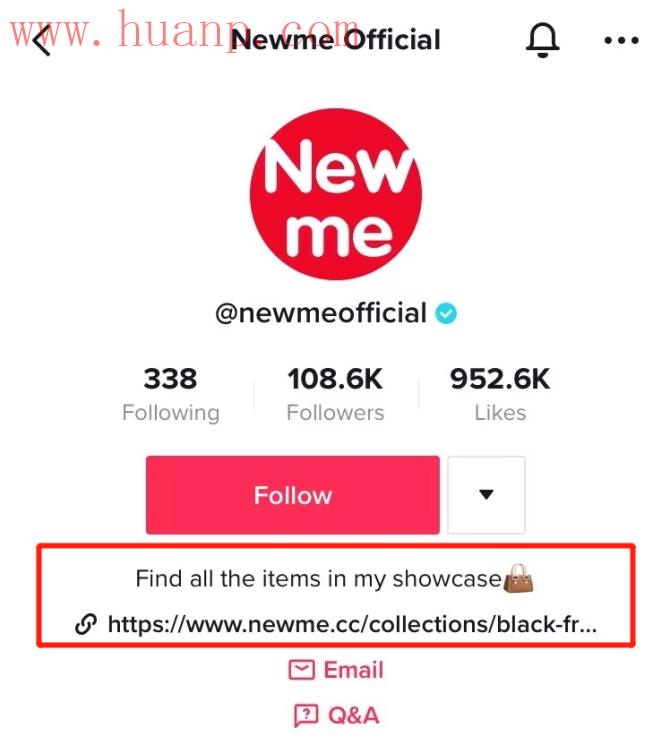670x753 pixels.
Task: Click the link chain icon
Action: (x=86, y=624)
